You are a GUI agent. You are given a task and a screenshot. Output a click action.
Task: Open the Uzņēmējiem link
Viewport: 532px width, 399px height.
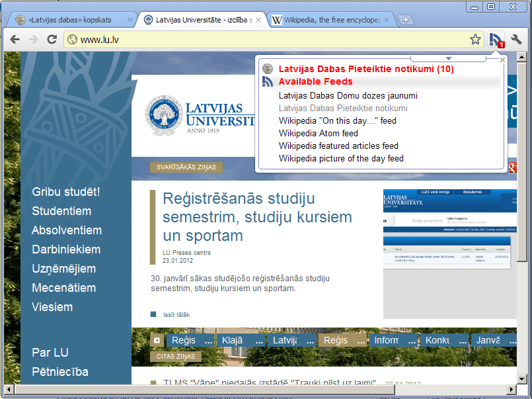[x=64, y=269]
